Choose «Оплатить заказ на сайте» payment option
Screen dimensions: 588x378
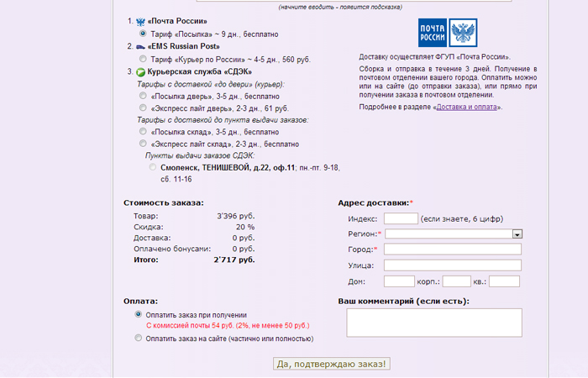(139, 339)
